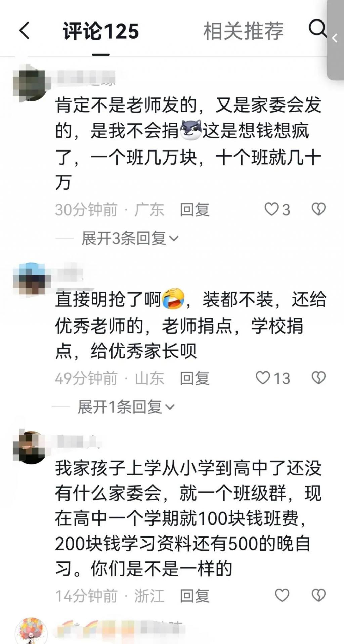
Task: Tap broken-heart dislike on Shandong comment
Action: (318, 378)
